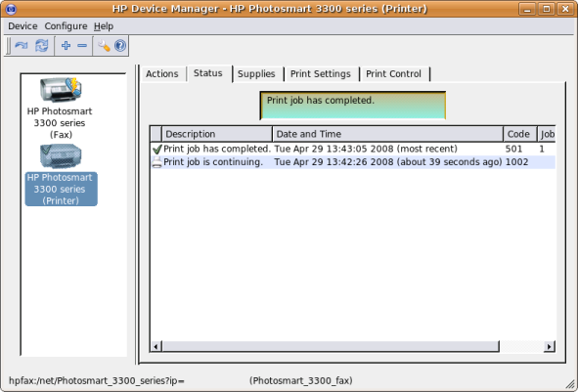Click the horizontal scrollbar right arrow
The width and height of the screenshot is (578, 392).
click(550, 346)
